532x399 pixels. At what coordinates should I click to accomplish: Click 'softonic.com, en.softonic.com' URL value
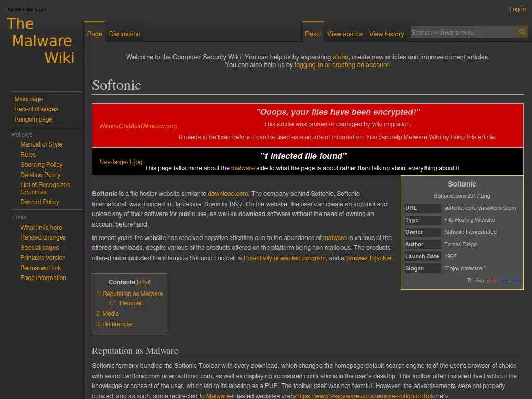pos(480,208)
